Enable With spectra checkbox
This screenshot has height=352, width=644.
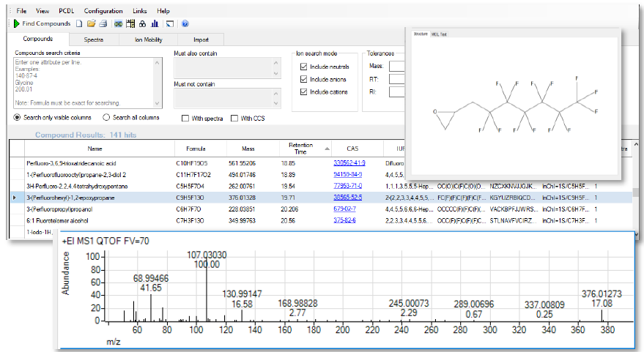[x=185, y=118]
